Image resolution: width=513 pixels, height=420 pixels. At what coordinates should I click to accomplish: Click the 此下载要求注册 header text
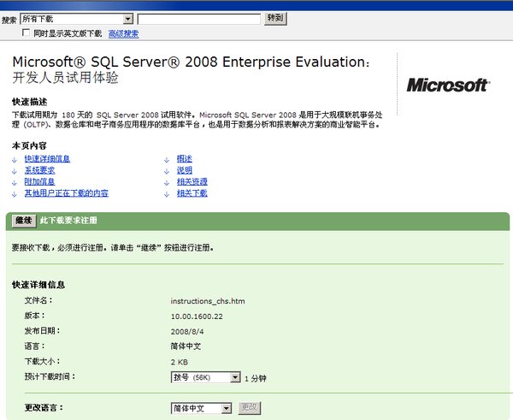click(68, 221)
